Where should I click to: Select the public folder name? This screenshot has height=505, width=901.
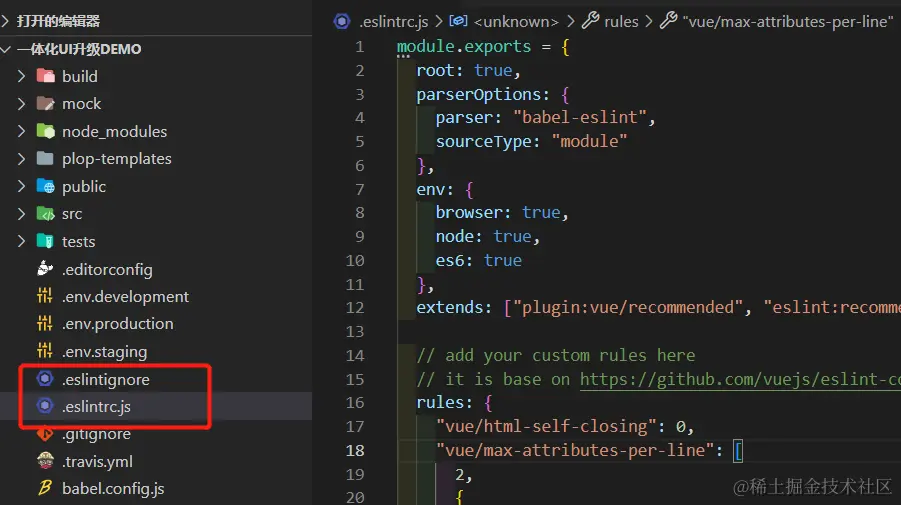(x=84, y=187)
